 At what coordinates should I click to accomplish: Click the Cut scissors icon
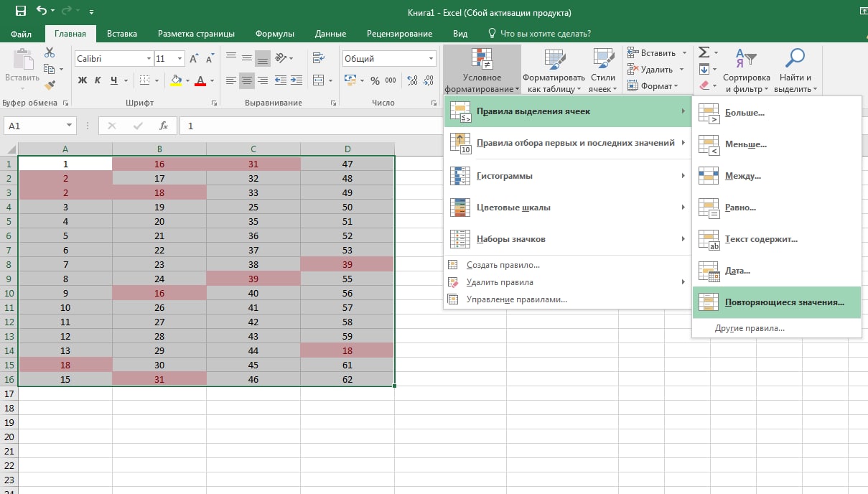click(50, 52)
